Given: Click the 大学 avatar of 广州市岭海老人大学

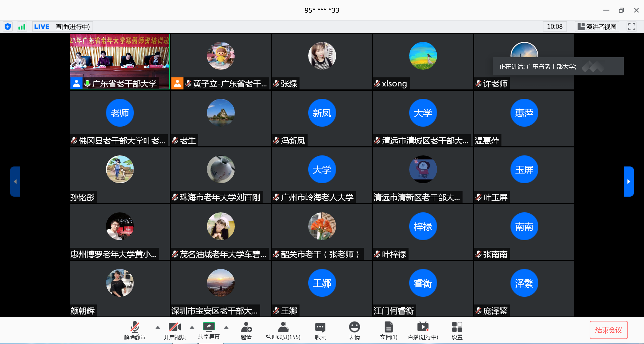Looking at the screenshot, I should tap(322, 169).
